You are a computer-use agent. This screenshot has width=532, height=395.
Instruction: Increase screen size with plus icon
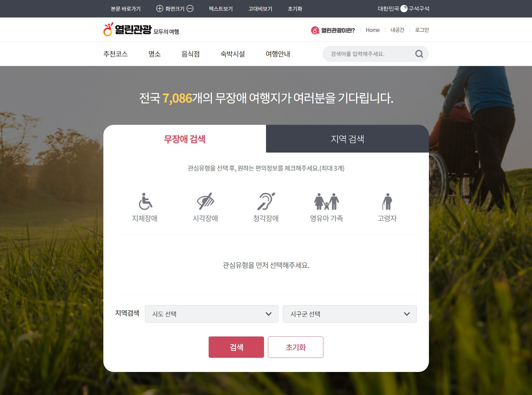coord(160,9)
